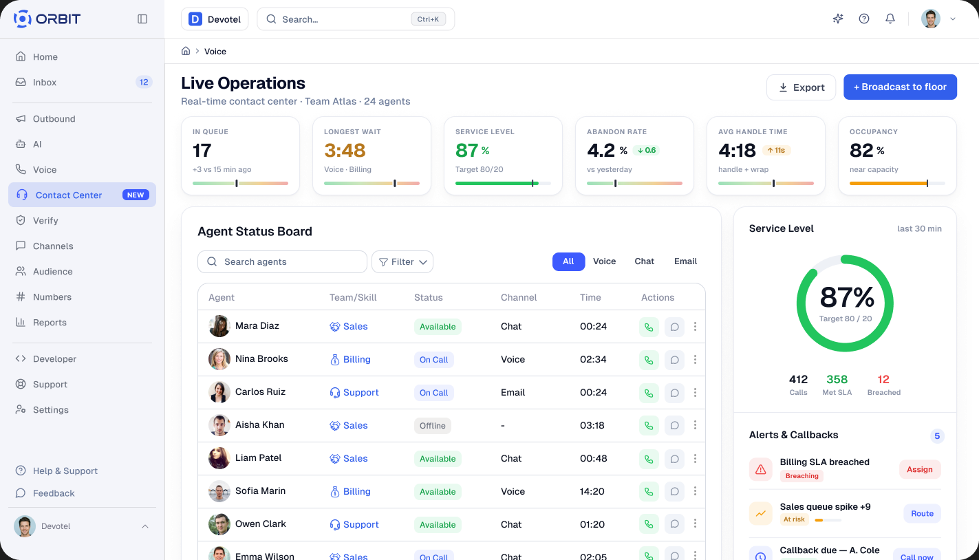Click the Export button
Screen dimensions: 979x560
[x=802, y=87]
